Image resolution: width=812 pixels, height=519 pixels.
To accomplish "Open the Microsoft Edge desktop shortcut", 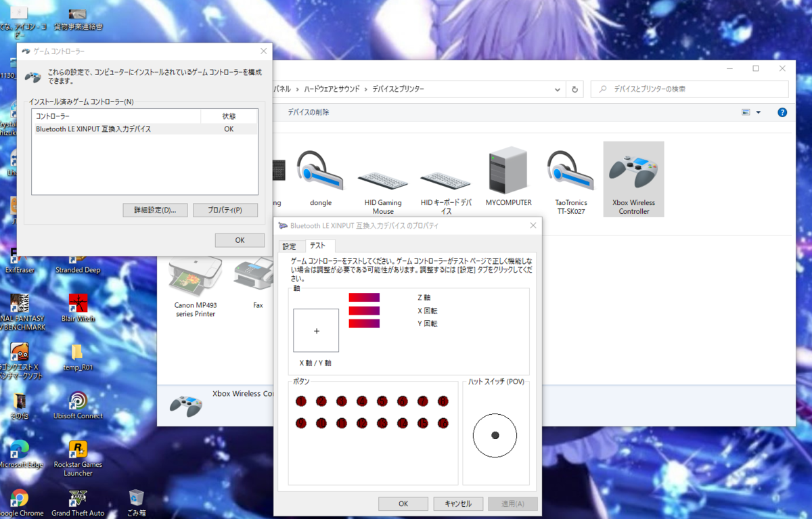I will point(20,454).
